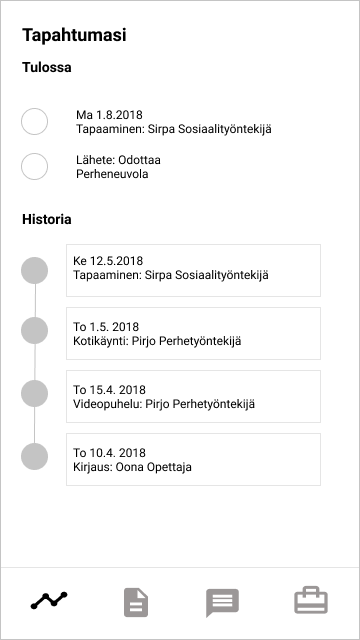Open the messages chat icon in bottom bar
The height and width of the screenshot is (640, 360).
[222, 603]
